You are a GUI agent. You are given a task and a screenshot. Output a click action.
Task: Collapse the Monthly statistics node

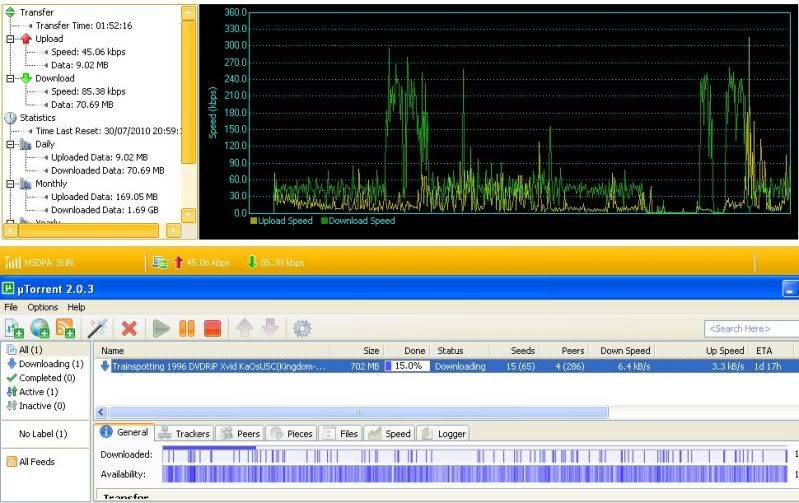[10, 184]
